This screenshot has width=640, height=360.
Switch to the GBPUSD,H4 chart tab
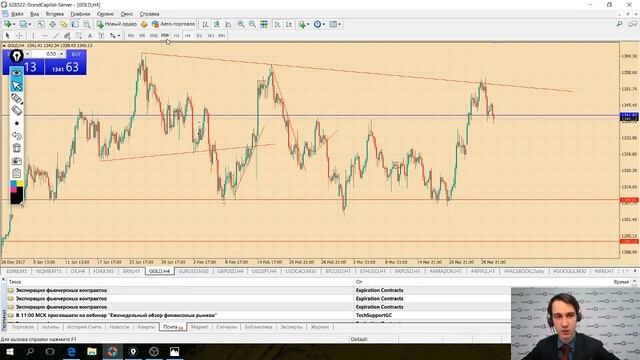[x=230, y=271]
